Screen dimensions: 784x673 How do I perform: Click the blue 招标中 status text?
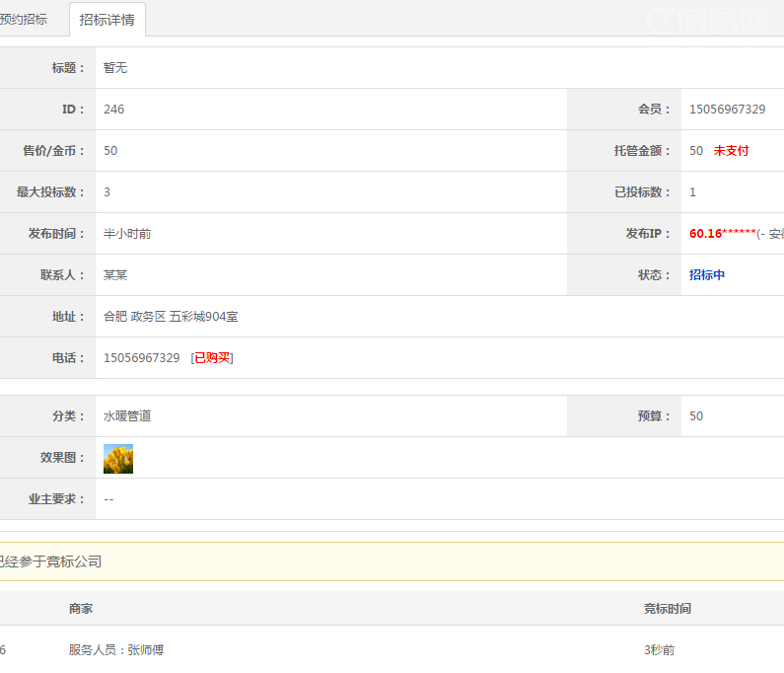pos(707,275)
